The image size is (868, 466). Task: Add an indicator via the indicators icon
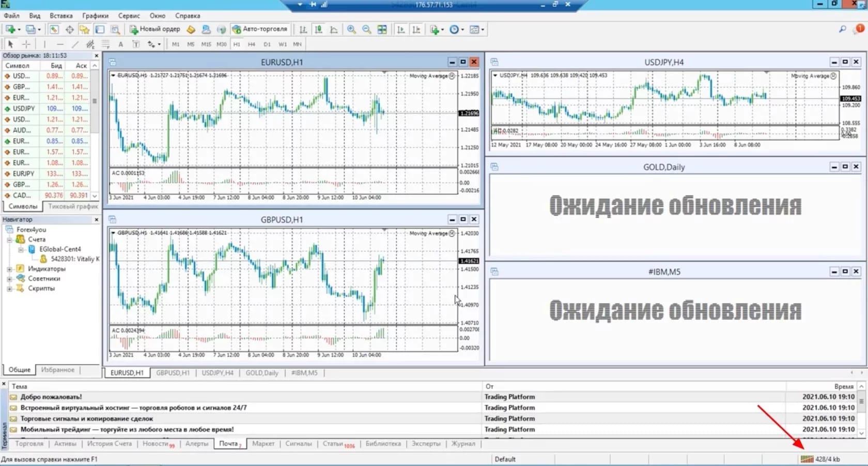(435, 29)
